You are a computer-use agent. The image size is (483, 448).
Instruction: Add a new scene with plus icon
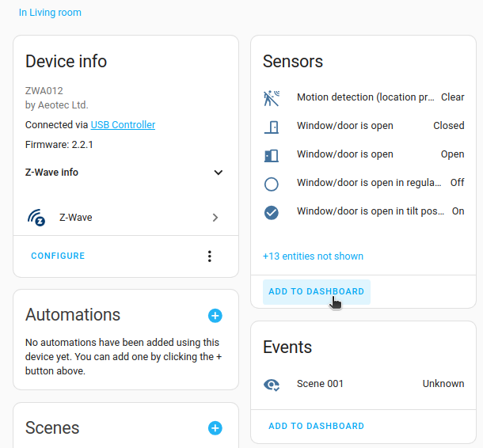click(215, 428)
